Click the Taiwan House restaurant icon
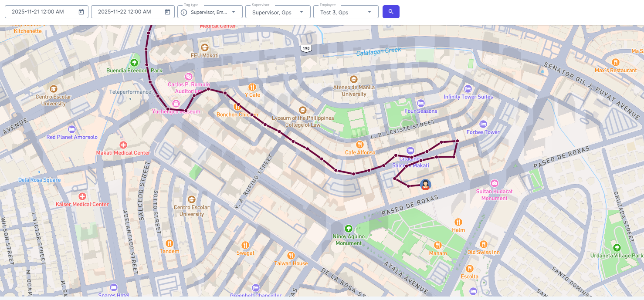 tap(291, 256)
